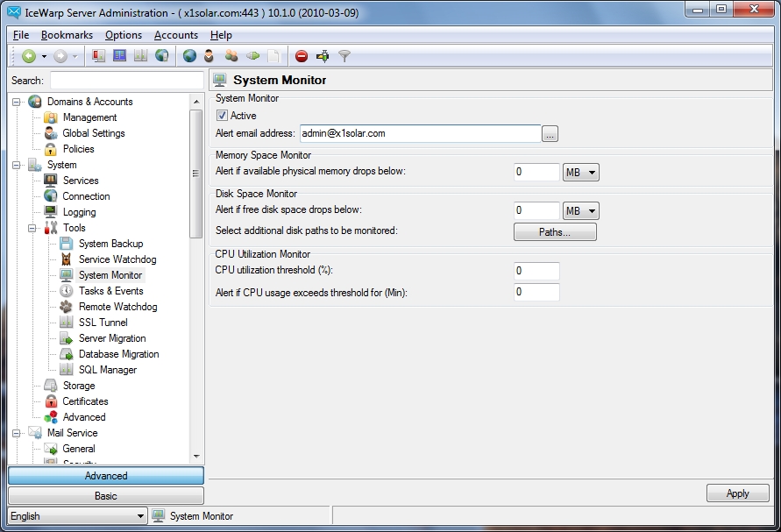Open the Options menu
The image size is (781, 532).
pos(123,35)
